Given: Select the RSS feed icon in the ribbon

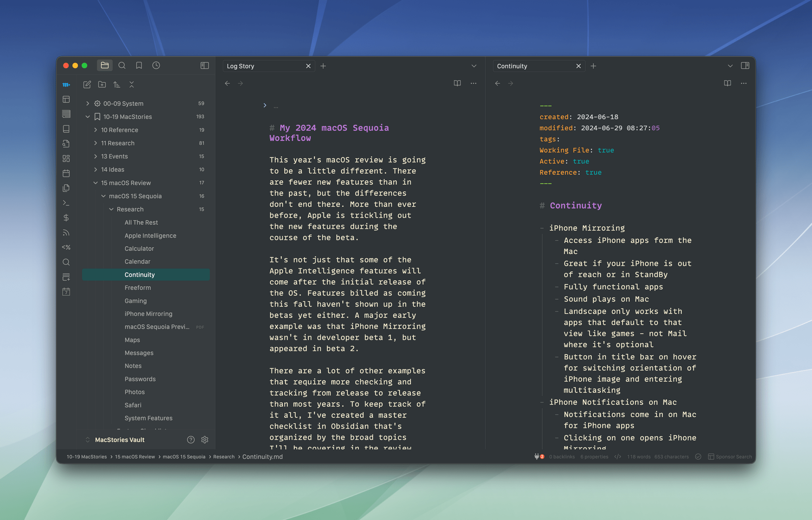Looking at the screenshot, I should [66, 233].
